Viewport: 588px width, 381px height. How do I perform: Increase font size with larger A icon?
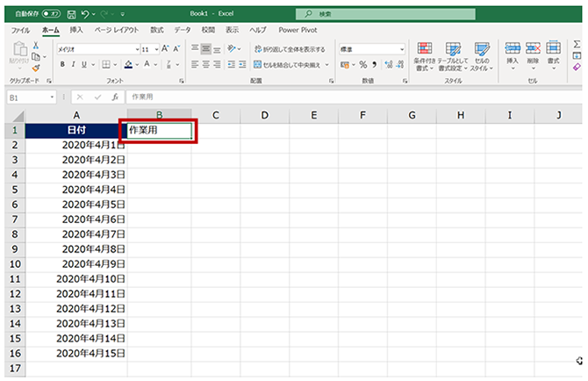pos(164,49)
